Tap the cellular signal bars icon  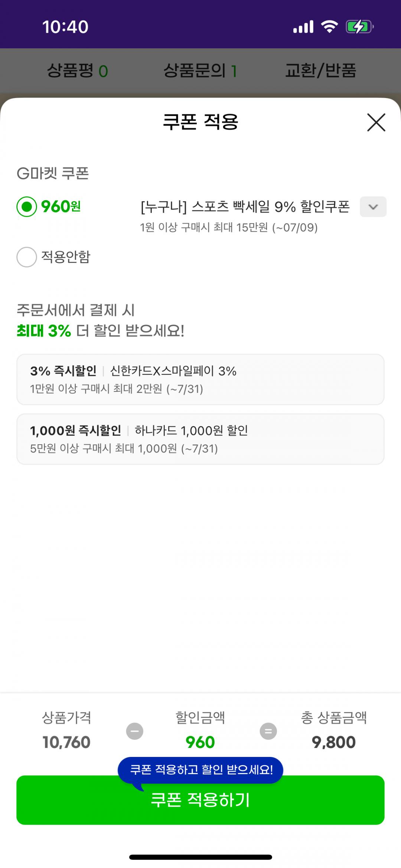click(x=303, y=27)
